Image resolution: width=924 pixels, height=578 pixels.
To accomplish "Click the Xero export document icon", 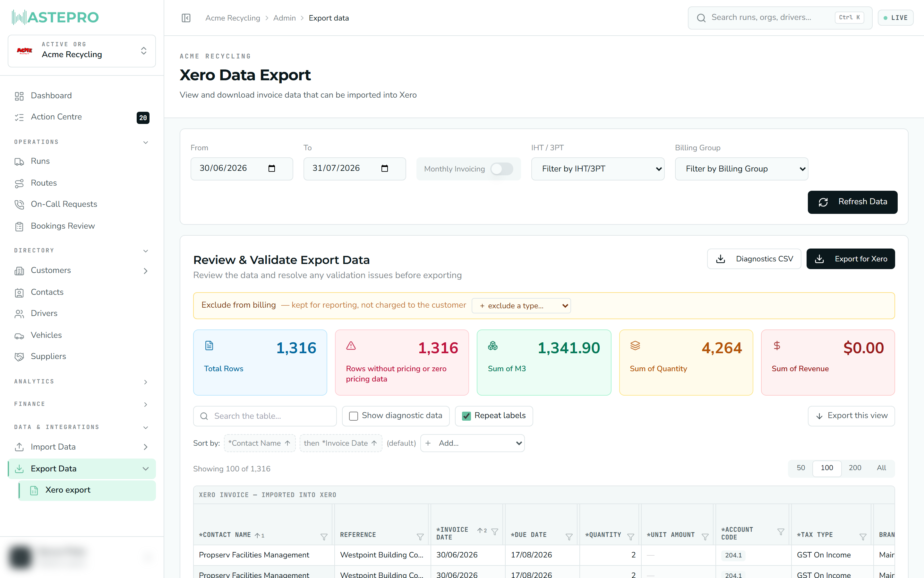I will click(x=34, y=490).
